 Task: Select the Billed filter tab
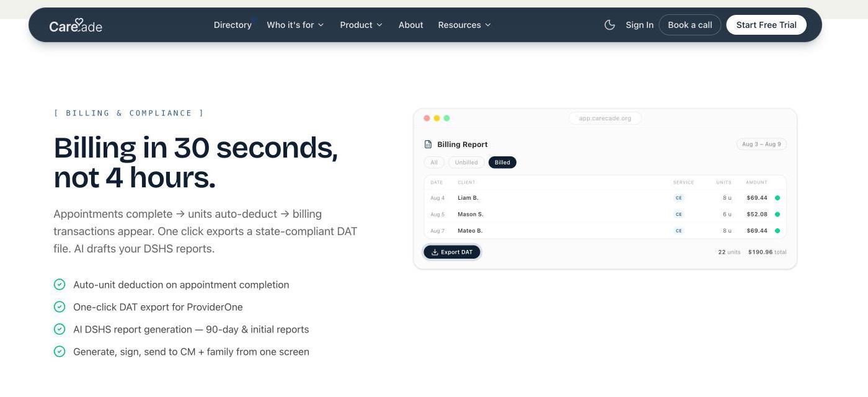click(x=502, y=163)
